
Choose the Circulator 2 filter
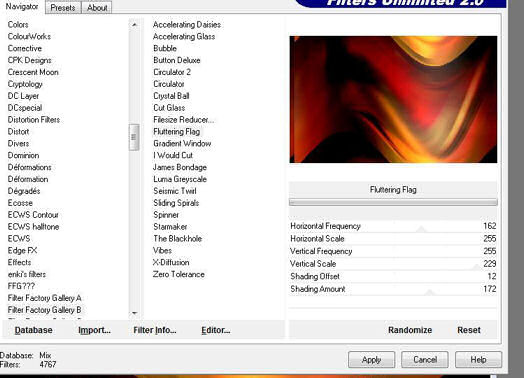tap(172, 72)
